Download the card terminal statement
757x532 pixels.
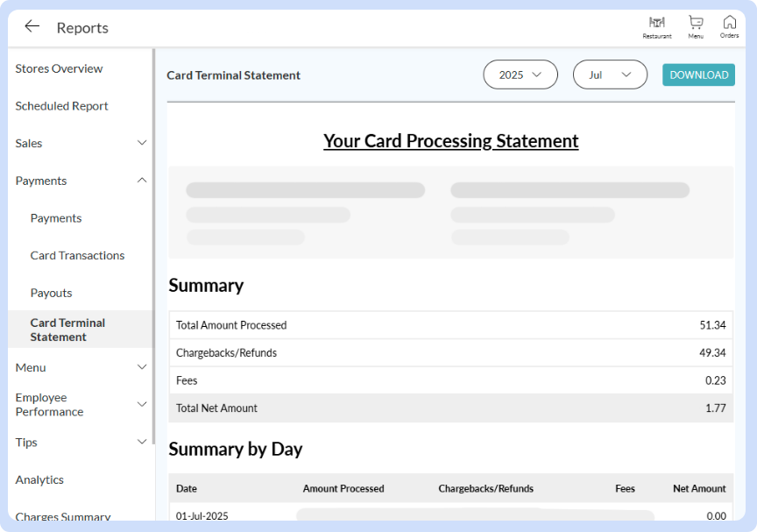698,74
